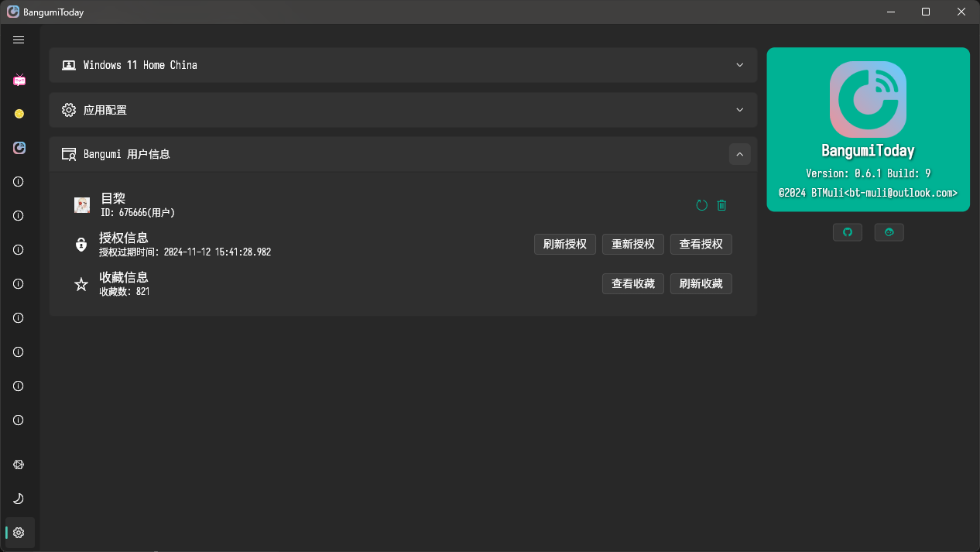Toggle dark mode with moon icon
This screenshot has height=552, width=980.
(x=19, y=499)
